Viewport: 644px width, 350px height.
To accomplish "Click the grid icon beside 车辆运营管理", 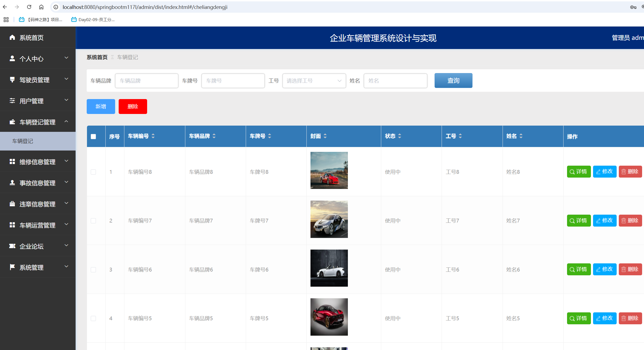I will coord(12,225).
